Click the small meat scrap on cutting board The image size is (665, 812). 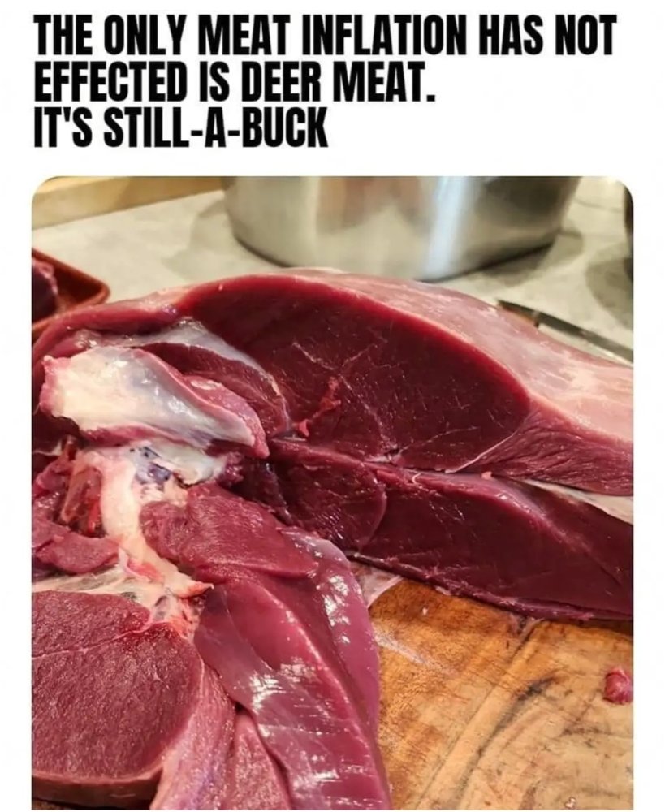tap(619, 685)
